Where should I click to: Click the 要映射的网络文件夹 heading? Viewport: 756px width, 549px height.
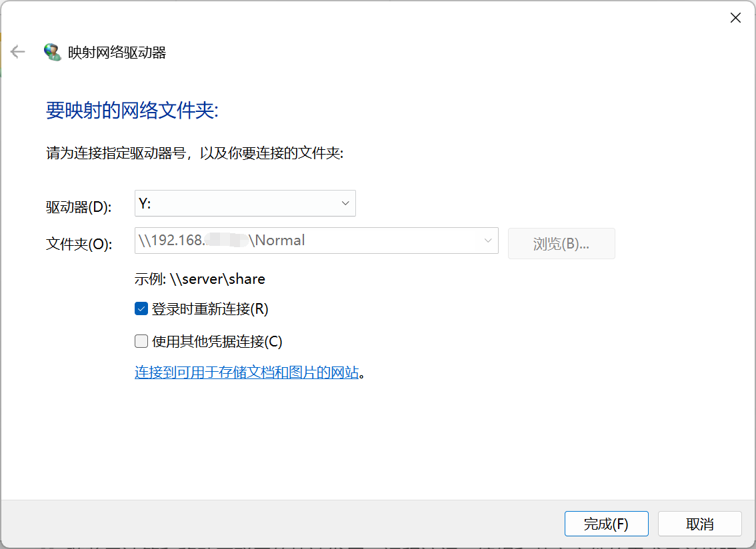click(132, 111)
